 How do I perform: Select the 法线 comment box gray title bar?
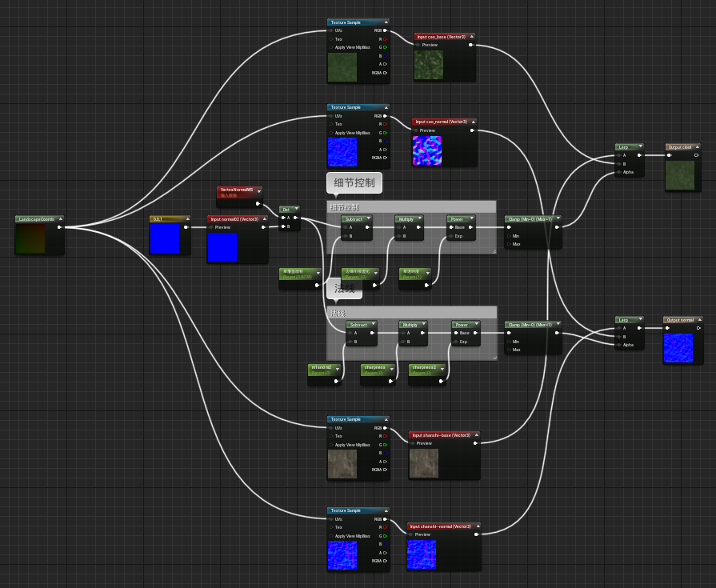point(411,312)
